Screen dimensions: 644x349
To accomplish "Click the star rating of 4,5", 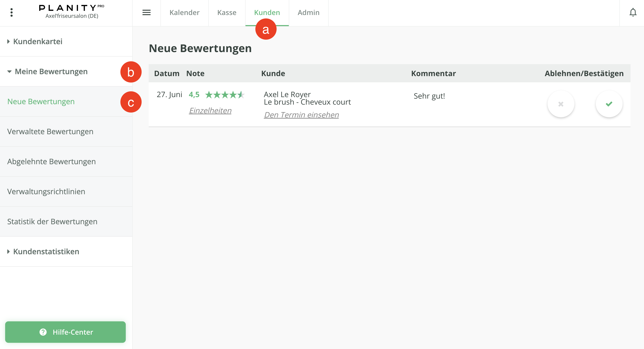I will (225, 95).
